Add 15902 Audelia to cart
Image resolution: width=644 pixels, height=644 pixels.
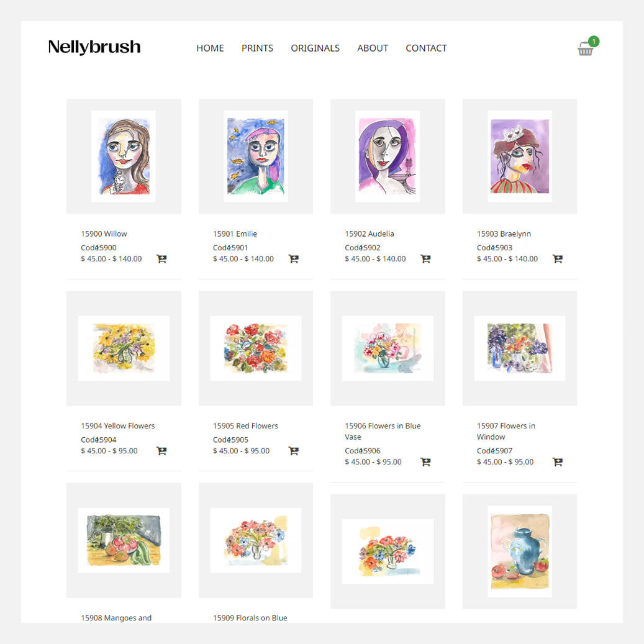click(x=426, y=259)
